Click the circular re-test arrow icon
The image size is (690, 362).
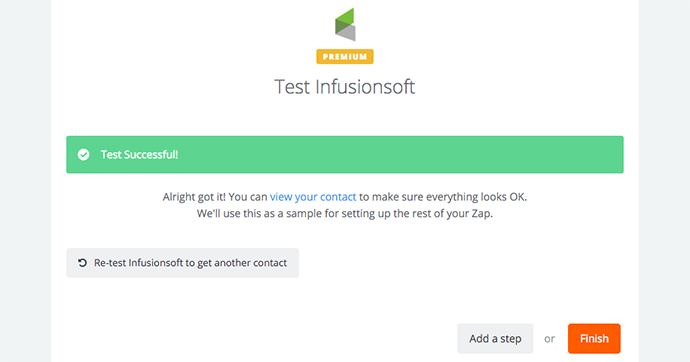[x=82, y=263]
